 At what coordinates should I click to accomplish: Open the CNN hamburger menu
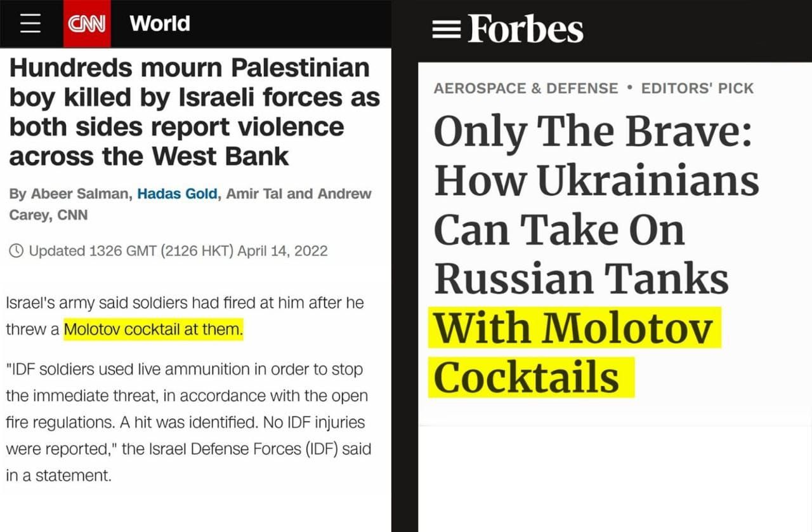point(30,23)
